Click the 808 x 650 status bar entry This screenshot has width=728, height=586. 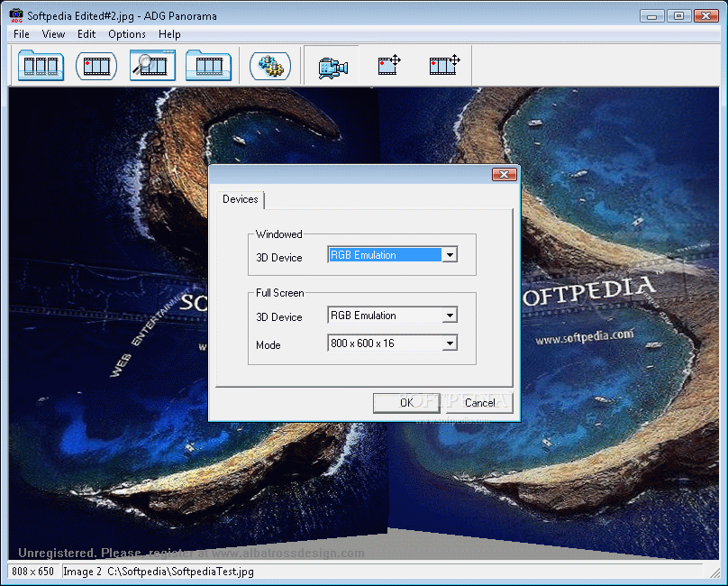click(33, 572)
